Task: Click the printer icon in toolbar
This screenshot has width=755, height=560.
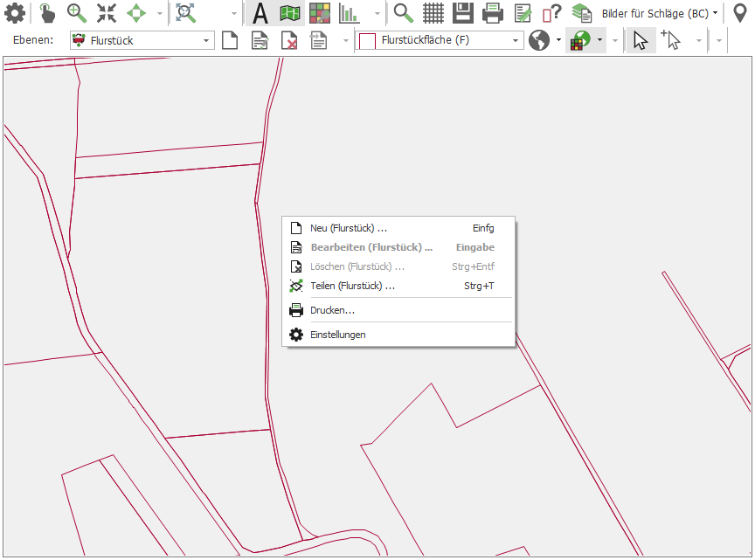Action: tap(493, 13)
